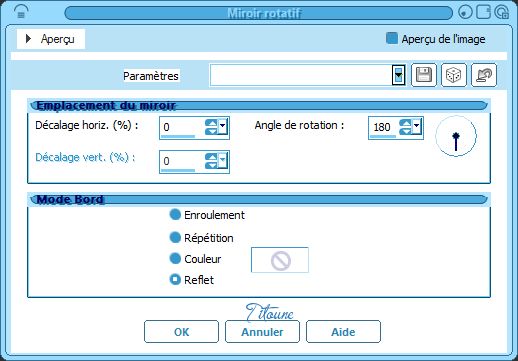Image resolution: width=518 pixels, height=361 pixels.
Task: Decrease Angle de rotation with down arrow
Action: click(x=405, y=131)
